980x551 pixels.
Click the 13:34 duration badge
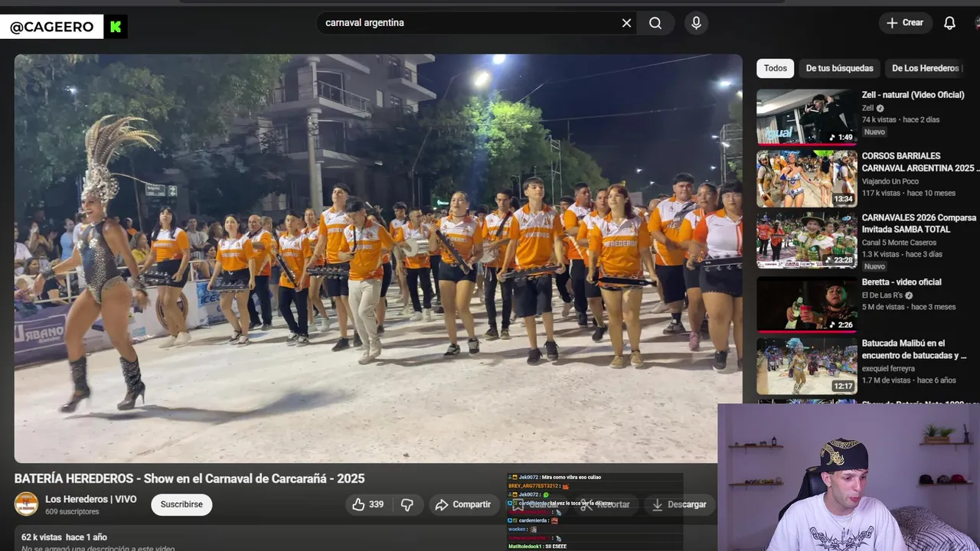point(843,199)
